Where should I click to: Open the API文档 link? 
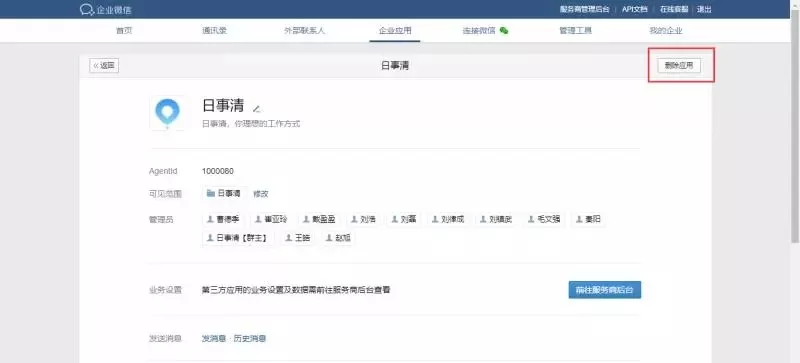[x=635, y=9]
